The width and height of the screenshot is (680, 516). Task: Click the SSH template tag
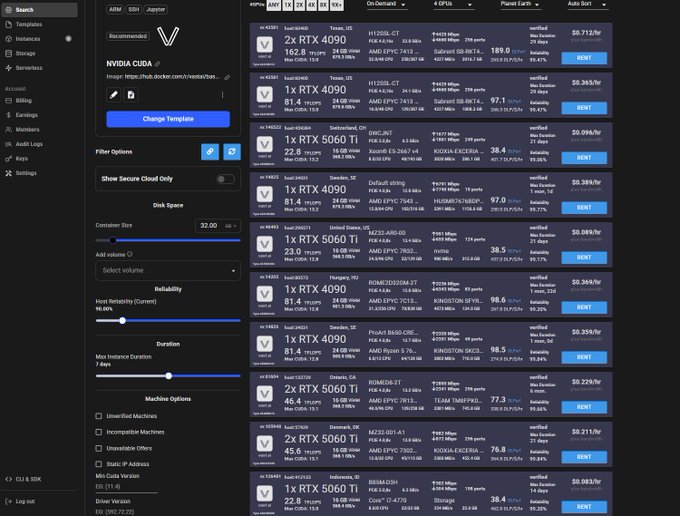coord(134,9)
